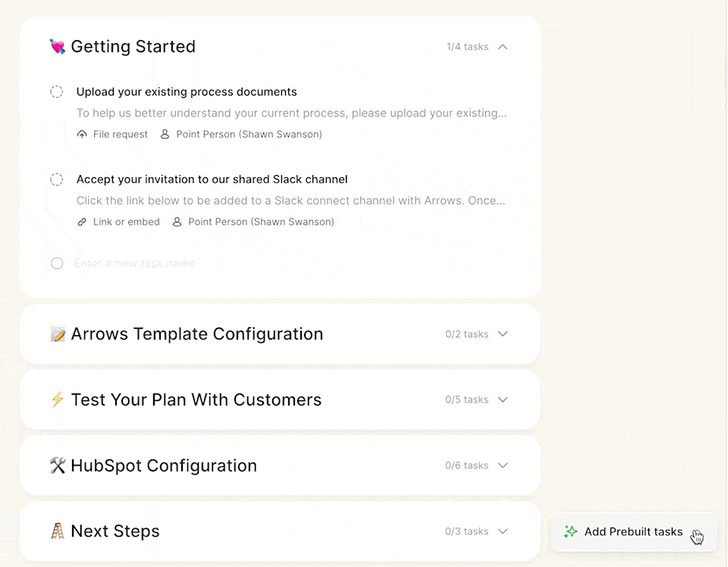The width and height of the screenshot is (728, 567).
Task: Click the empty circle beside new task field
Action: pos(57,264)
